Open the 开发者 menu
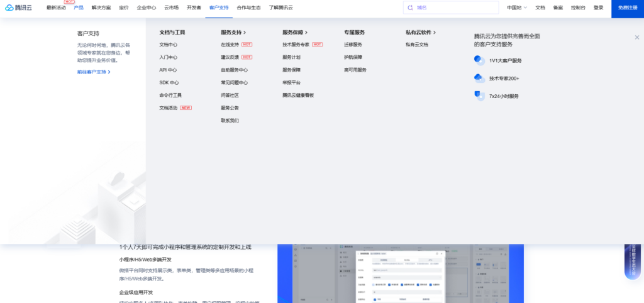The width and height of the screenshot is (644, 303). coord(194,8)
